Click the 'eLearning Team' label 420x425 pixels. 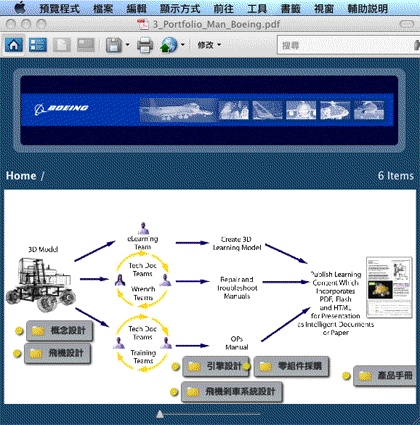coord(143,243)
